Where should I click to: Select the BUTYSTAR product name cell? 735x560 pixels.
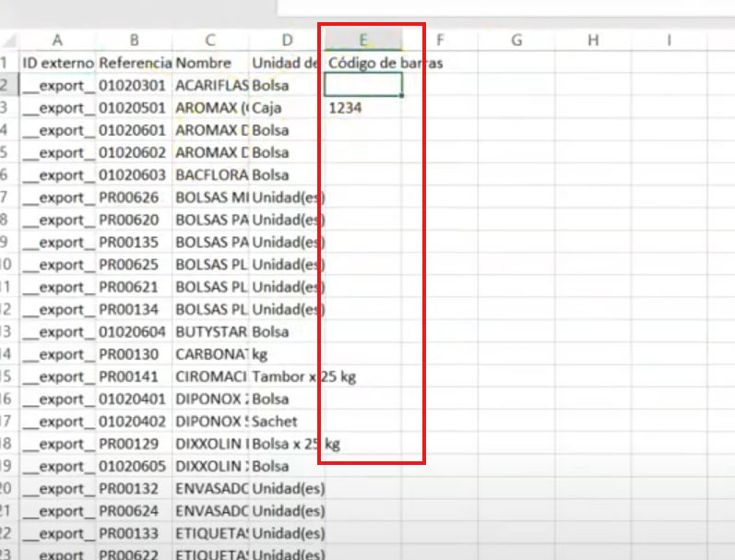point(210,332)
